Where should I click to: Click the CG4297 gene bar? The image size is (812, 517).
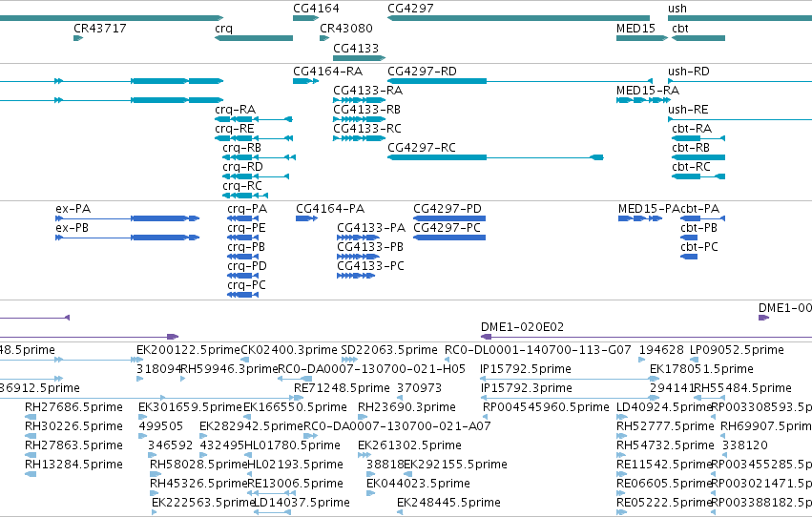point(518,18)
